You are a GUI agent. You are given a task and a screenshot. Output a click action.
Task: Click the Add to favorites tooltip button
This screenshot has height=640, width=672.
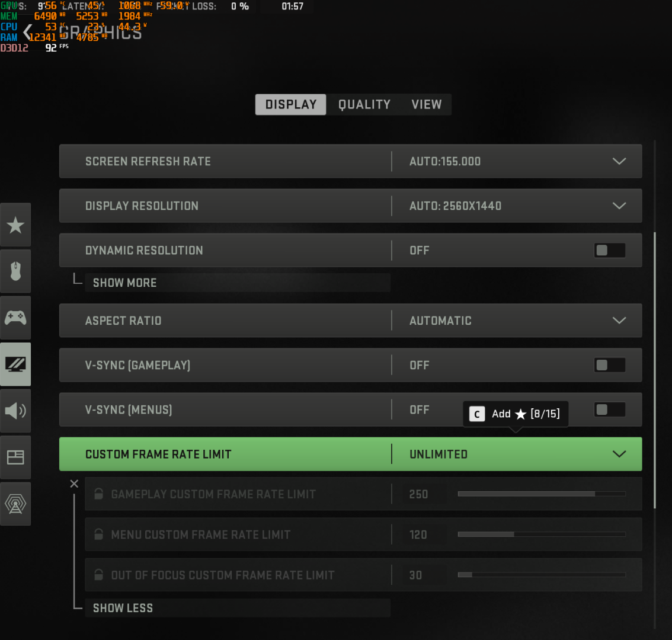(516, 414)
